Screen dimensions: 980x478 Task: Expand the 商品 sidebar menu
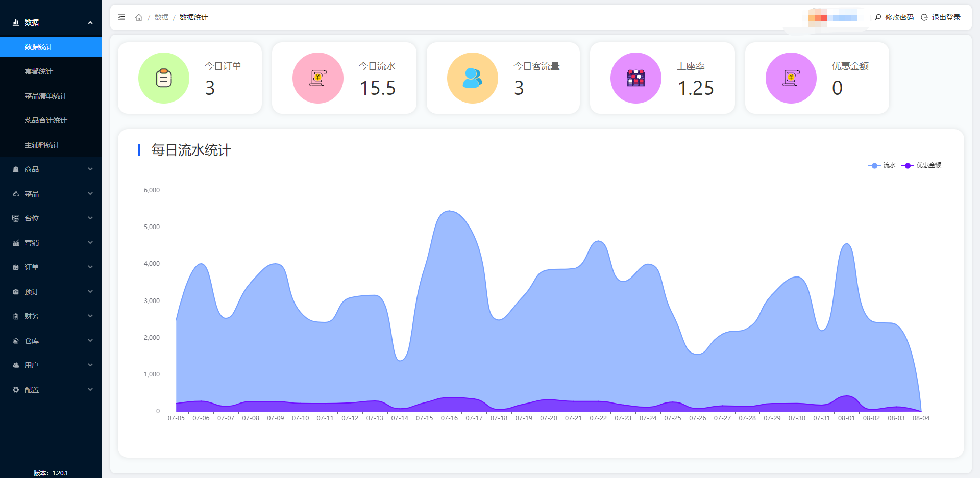(51, 169)
